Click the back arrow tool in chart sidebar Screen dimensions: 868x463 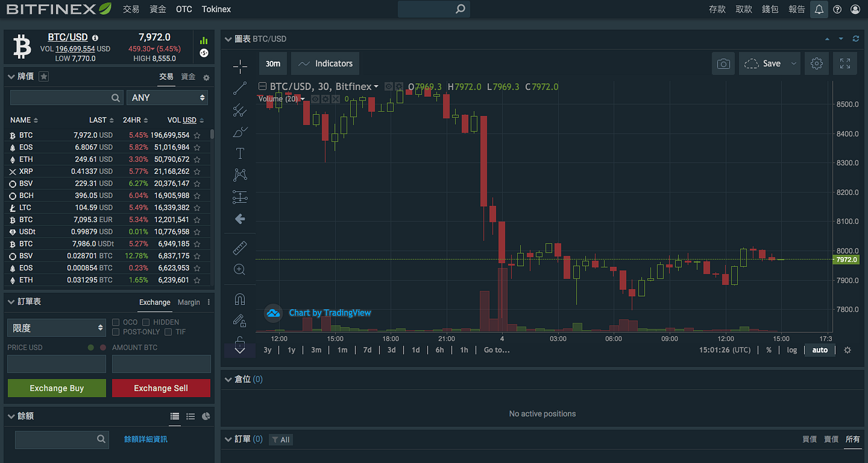pos(240,219)
